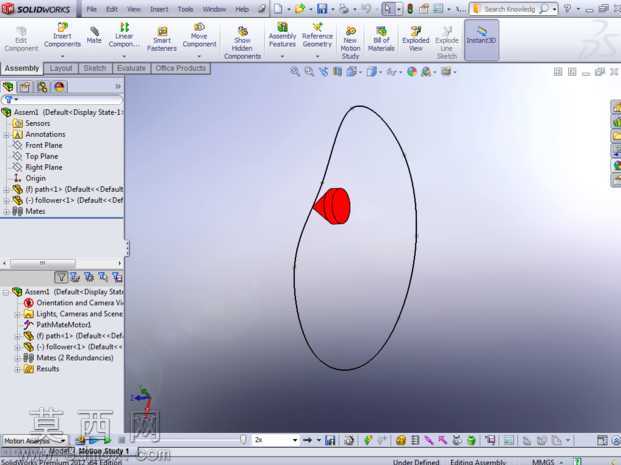Open Smart Fasteners tool
This screenshot has height=465, width=621.
click(162, 38)
